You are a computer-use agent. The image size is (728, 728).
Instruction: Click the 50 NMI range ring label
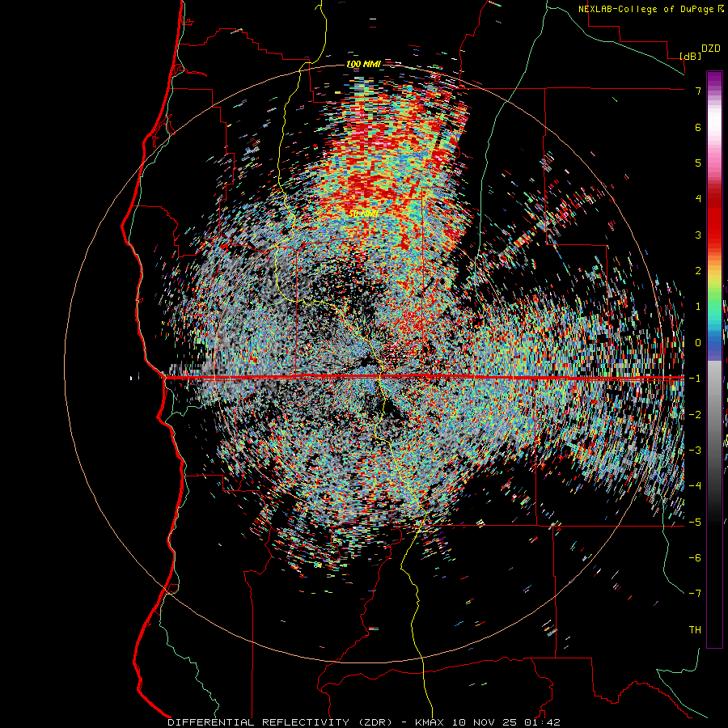pyautogui.click(x=363, y=214)
